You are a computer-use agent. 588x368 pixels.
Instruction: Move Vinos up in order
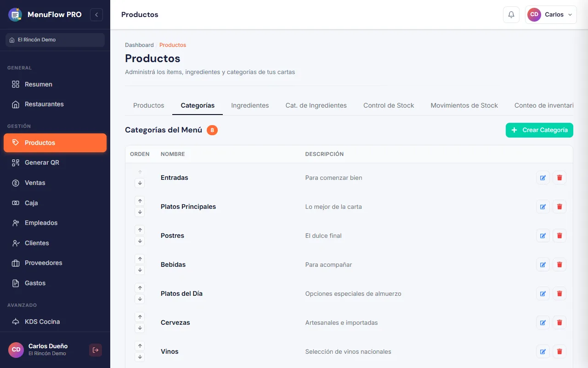click(x=140, y=346)
